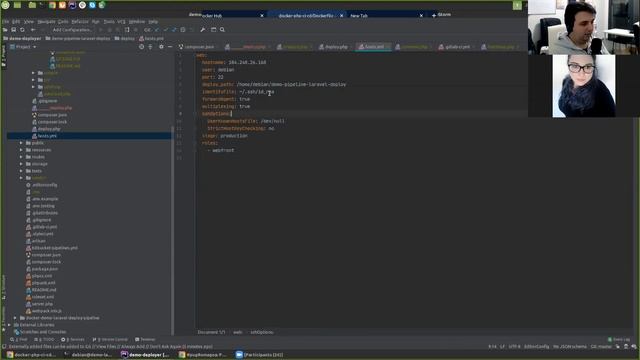640x360 pixels.
Task: Expand the tests folder
Action: [x=21, y=171]
